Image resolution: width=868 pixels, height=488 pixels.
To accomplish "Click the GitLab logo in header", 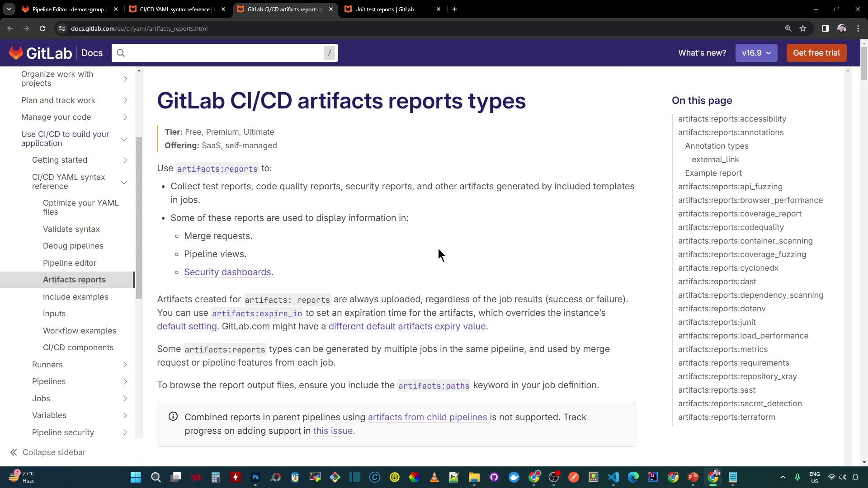I will click(x=40, y=53).
